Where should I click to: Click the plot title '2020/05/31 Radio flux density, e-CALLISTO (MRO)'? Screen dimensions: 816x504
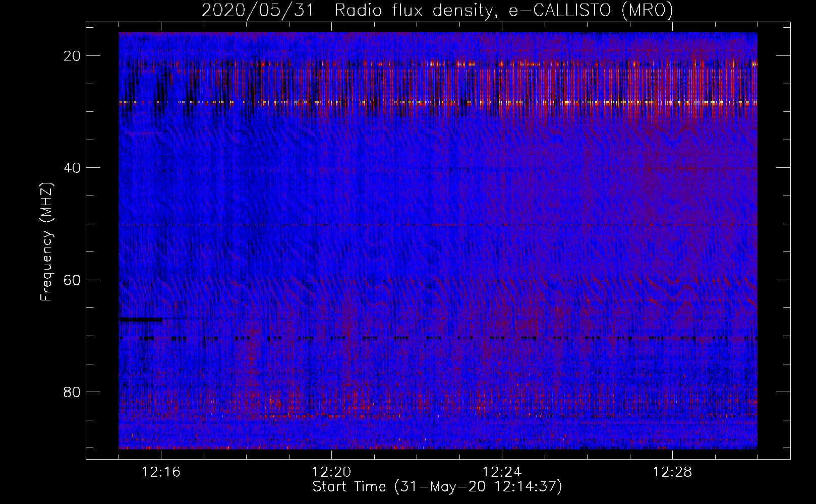point(437,10)
